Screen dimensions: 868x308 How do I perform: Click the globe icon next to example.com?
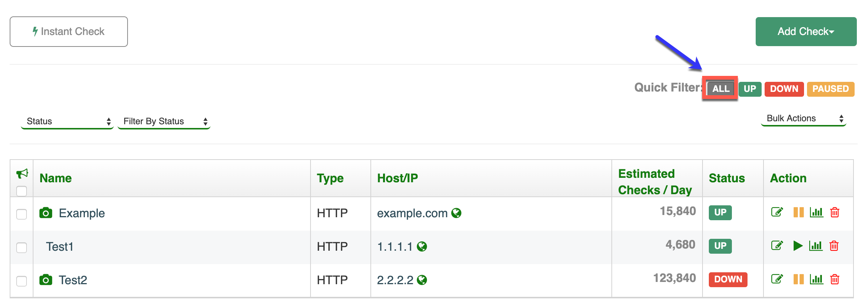tap(456, 213)
